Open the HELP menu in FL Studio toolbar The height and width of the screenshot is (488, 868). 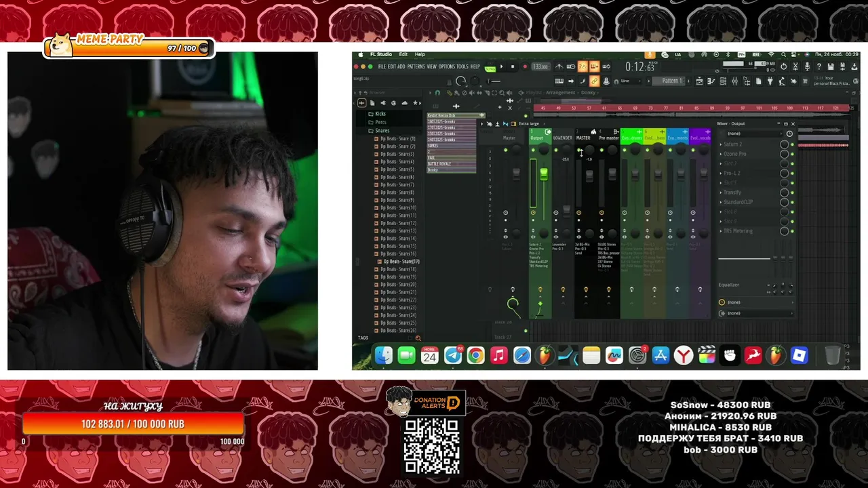pyautogui.click(x=475, y=66)
